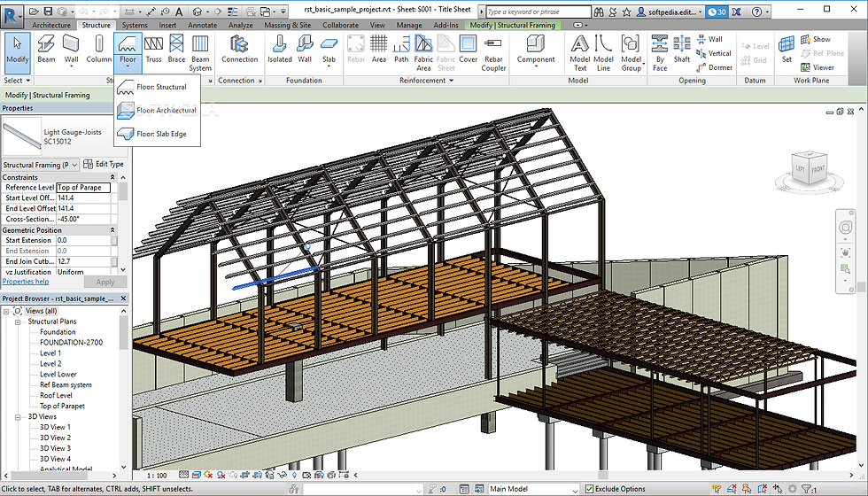The width and height of the screenshot is (868, 496).
Task: Click the Apply button in Properties
Action: [105, 282]
